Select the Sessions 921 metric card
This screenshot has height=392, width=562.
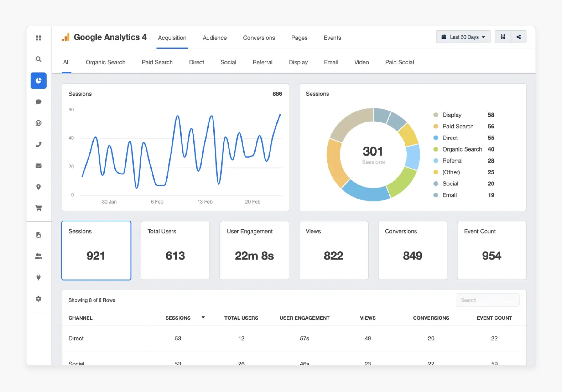click(96, 251)
